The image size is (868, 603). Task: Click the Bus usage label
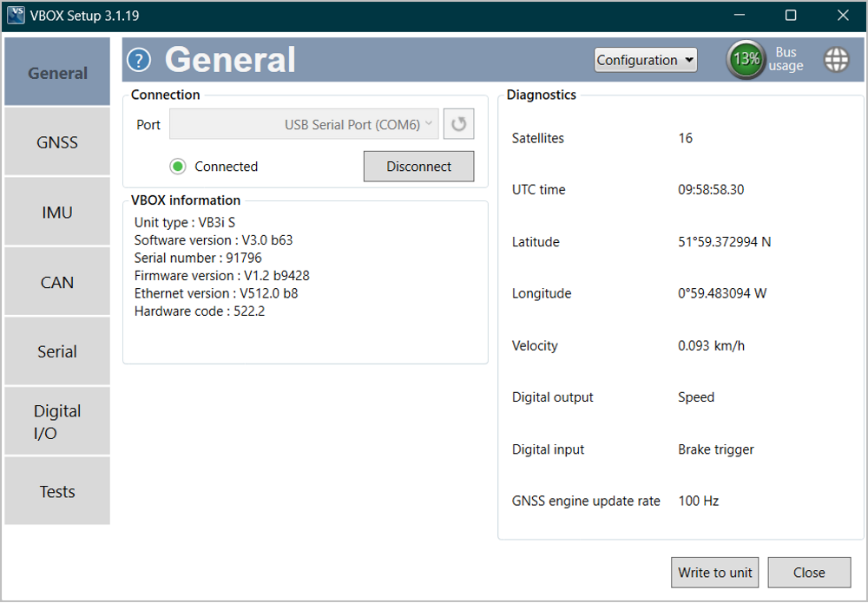pos(786,59)
